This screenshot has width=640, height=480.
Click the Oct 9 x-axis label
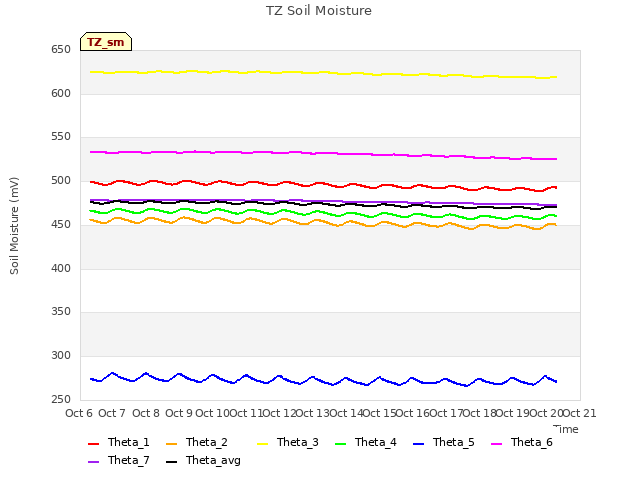(x=179, y=413)
